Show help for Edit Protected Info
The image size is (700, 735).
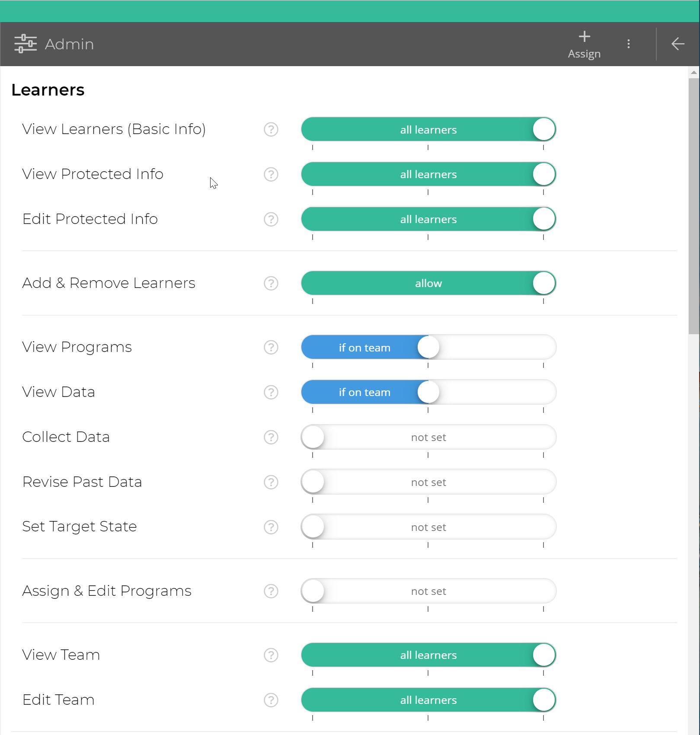[271, 219]
